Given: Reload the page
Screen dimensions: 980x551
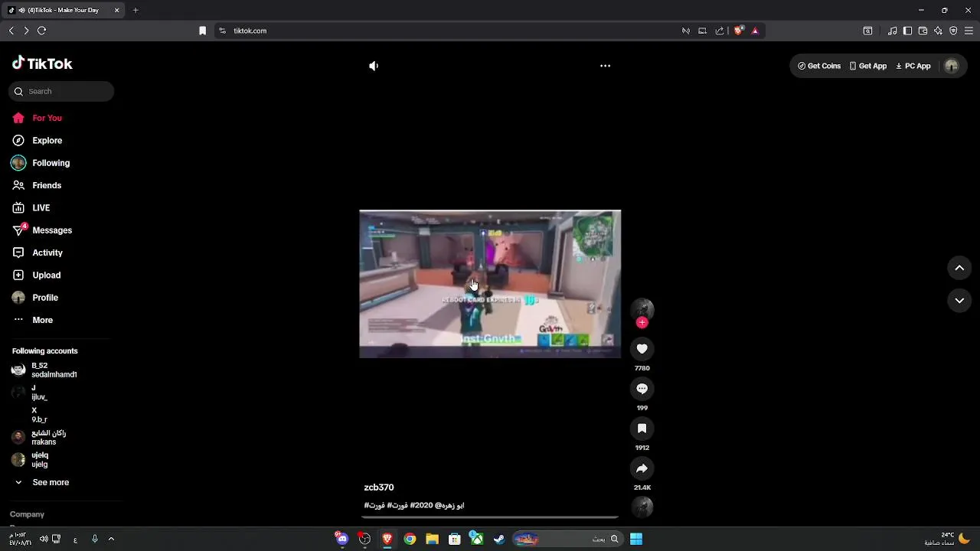Looking at the screenshot, I should [x=41, y=31].
